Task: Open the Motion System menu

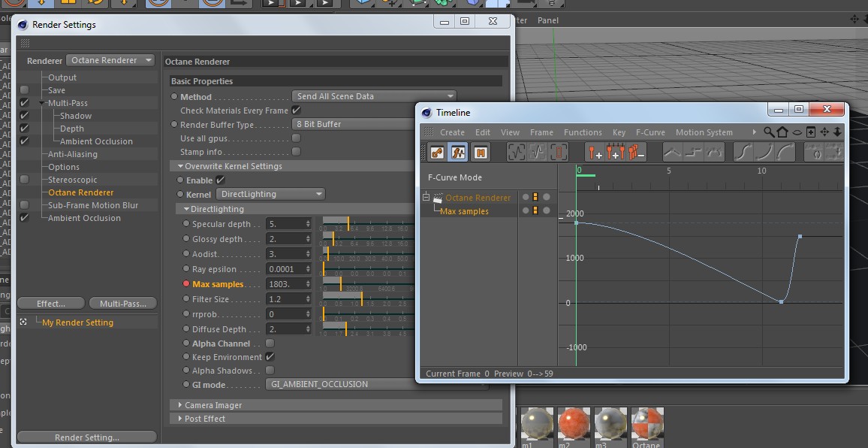Action: [x=704, y=132]
